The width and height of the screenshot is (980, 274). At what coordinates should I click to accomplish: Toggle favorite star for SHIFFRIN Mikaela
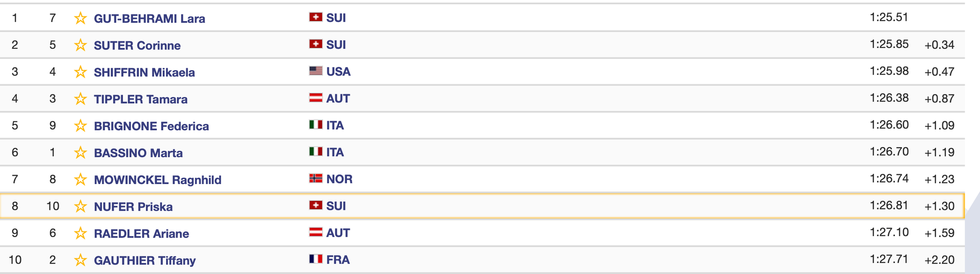point(80,72)
